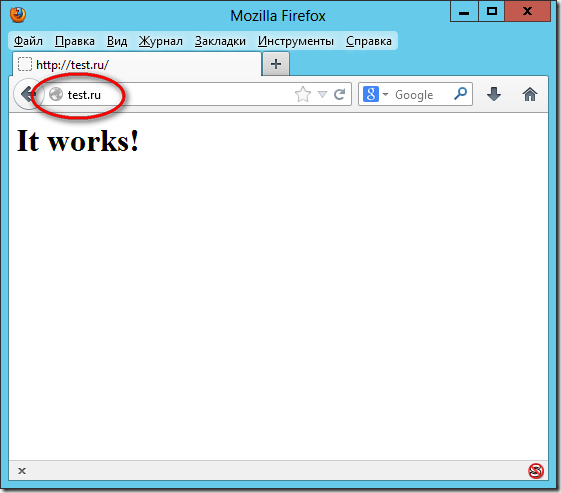Click the Firefox logo in title bar
Image resolution: width=561 pixels, height=493 pixels.
18,15
